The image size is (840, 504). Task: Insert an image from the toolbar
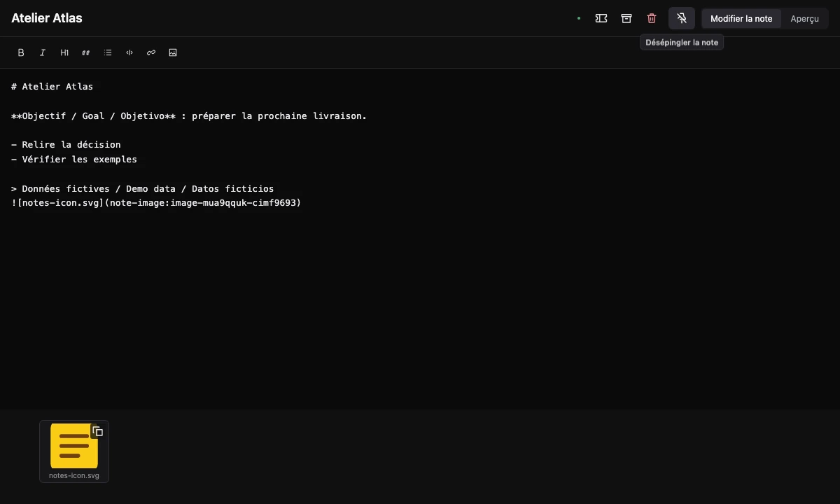pyautogui.click(x=173, y=52)
